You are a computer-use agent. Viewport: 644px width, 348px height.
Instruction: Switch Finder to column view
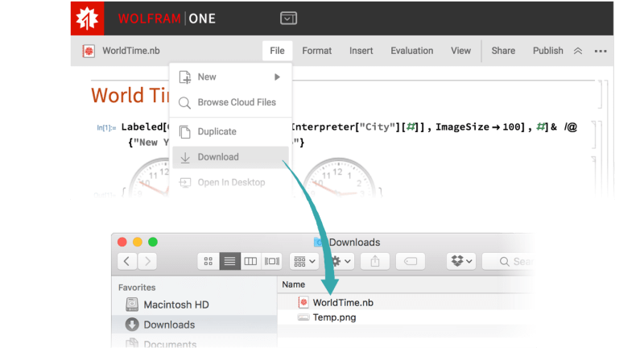pos(250,261)
